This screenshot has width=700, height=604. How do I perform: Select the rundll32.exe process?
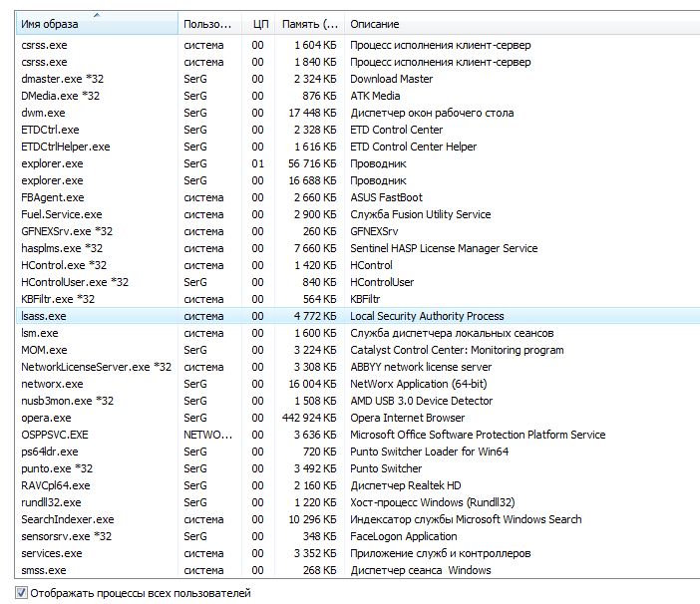[x=358, y=502]
